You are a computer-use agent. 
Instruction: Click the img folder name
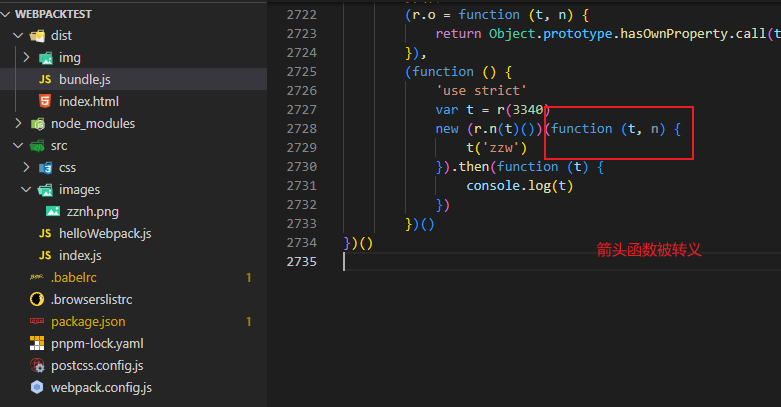click(70, 58)
